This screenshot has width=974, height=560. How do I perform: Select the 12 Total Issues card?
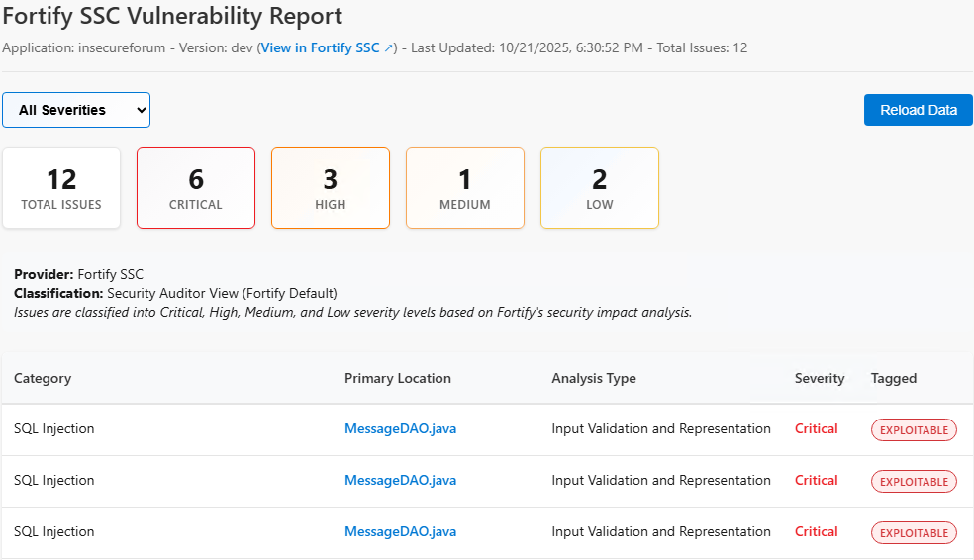click(x=61, y=188)
